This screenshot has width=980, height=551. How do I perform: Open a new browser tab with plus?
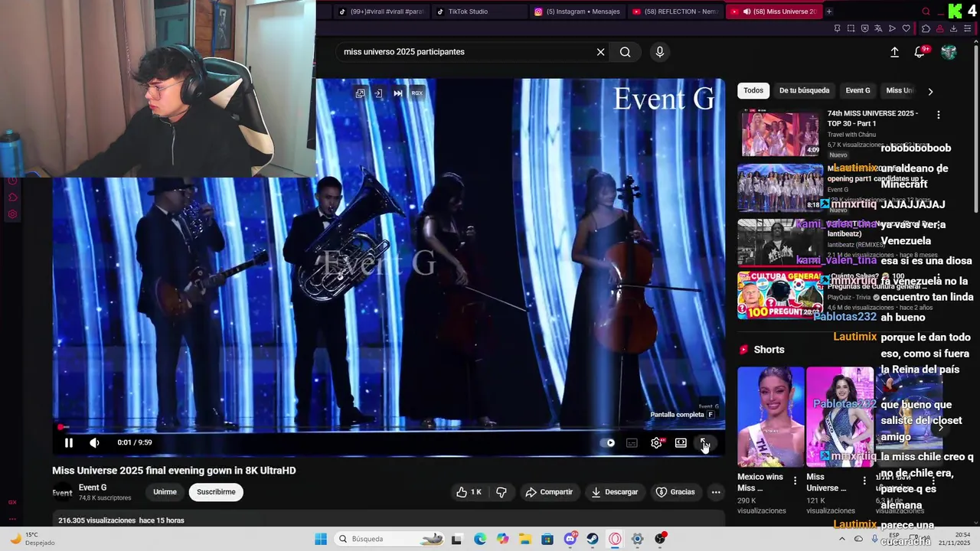[829, 11]
